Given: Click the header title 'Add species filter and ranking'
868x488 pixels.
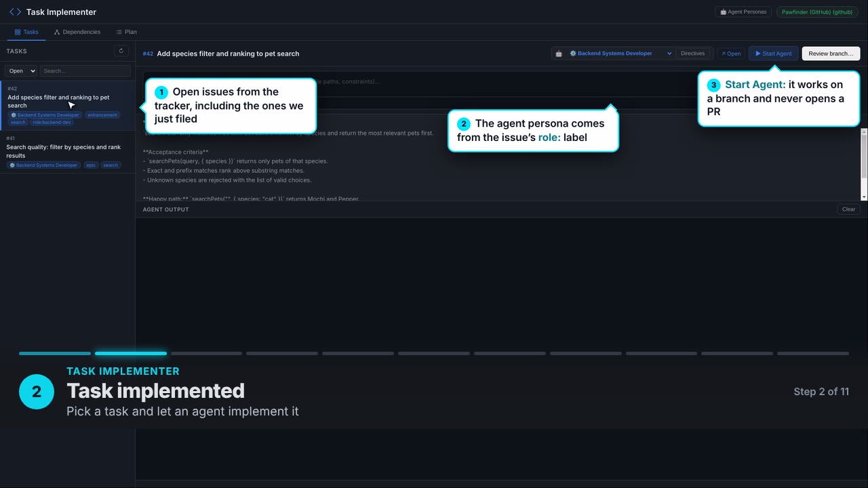Looking at the screenshot, I should click(228, 54).
